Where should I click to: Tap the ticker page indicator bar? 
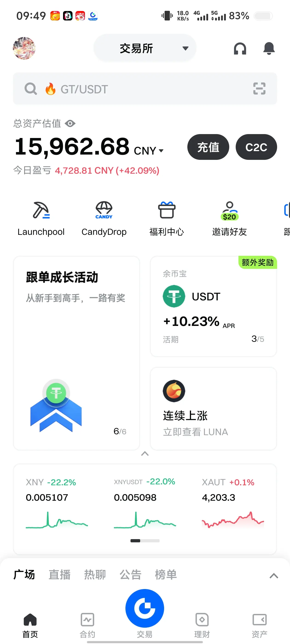click(145, 541)
